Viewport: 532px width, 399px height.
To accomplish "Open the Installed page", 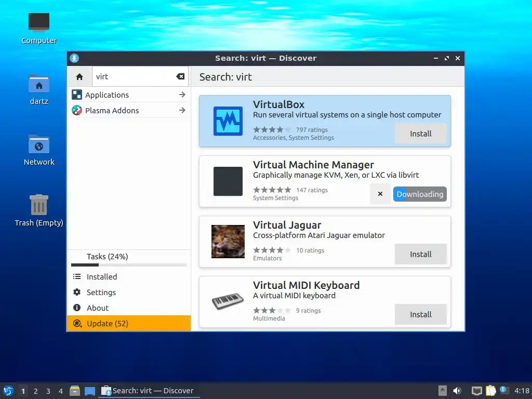I will [129, 277].
